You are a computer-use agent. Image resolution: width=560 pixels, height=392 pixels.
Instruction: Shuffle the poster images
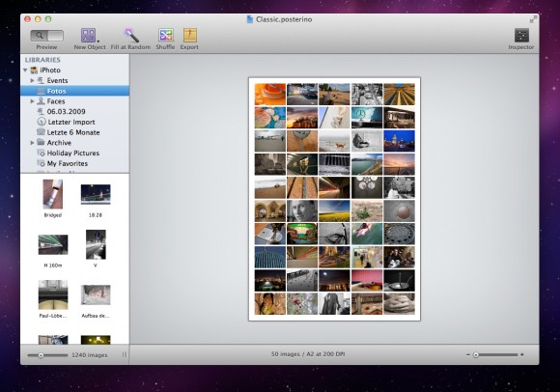(x=166, y=36)
